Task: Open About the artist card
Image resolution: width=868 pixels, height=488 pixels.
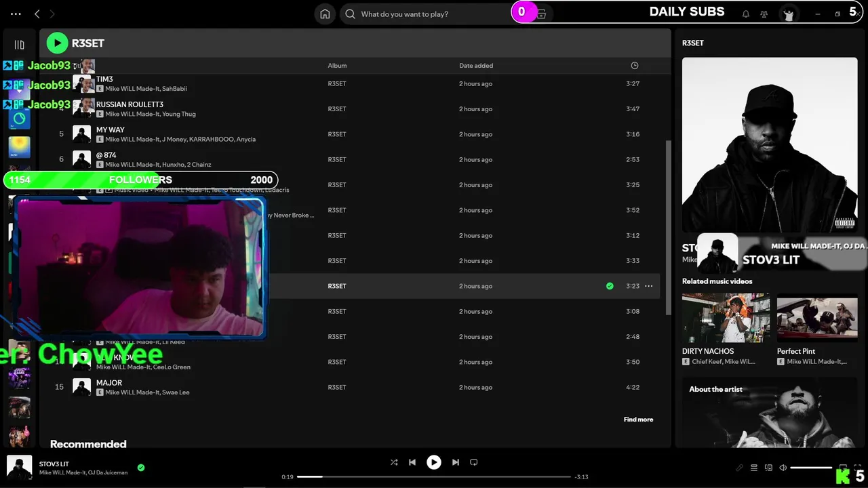Action: click(x=770, y=412)
